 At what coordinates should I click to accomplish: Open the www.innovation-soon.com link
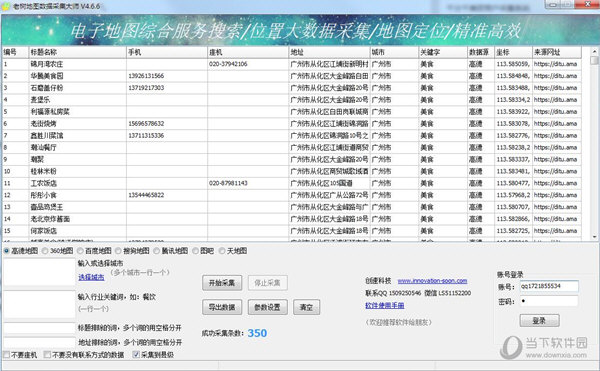tap(432, 281)
